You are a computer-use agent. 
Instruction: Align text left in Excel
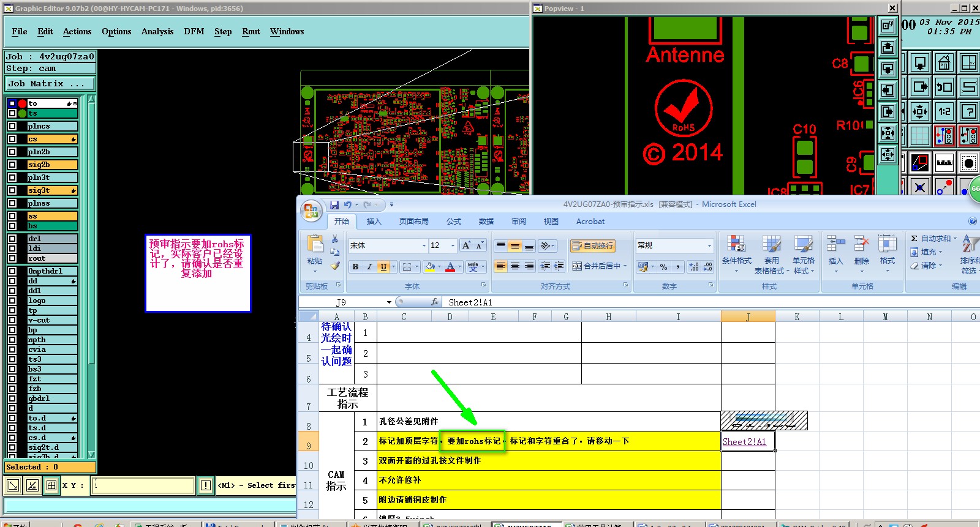[x=501, y=266]
